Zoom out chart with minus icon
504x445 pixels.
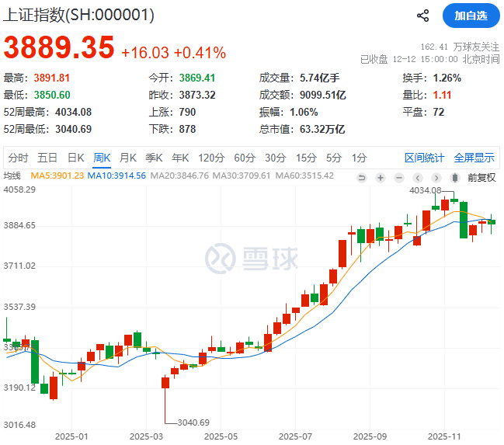(398, 177)
